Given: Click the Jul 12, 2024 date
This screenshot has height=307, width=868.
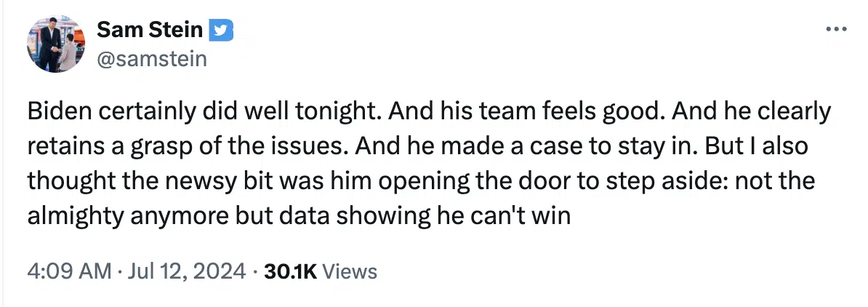Looking at the screenshot, I should [x=187, y=271].
